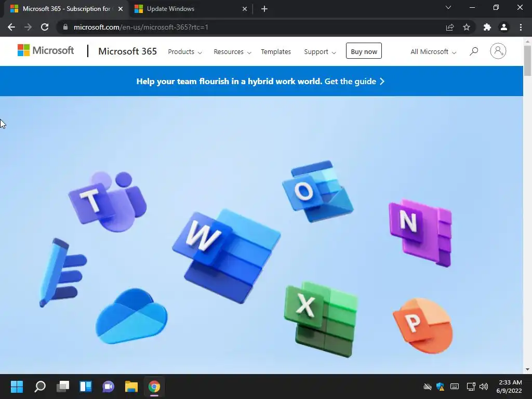532x399 pixels.
Task: Go back using browser back arrow
Action: pos(11,27)
